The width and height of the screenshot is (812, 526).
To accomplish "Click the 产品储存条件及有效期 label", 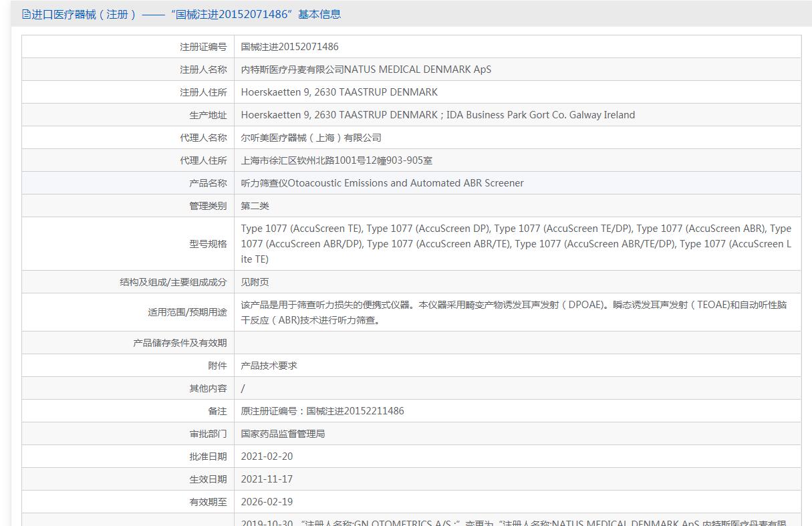I will [180, 343].
